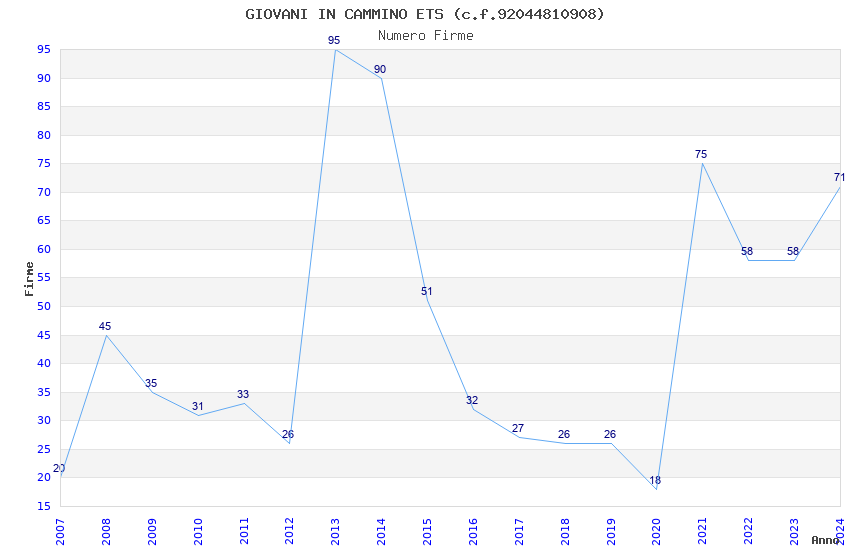Click data label 32 at the 2016 point
This screenshot has width=850, height=550.
pos(472,400)
